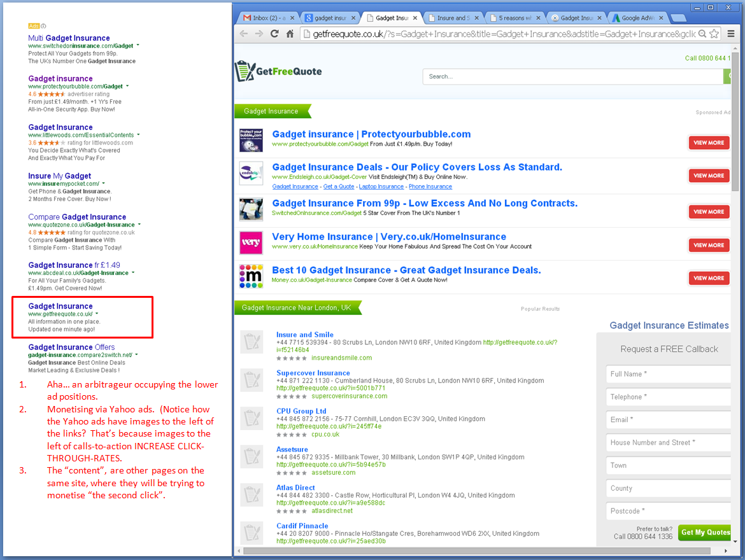This screenshot has width=745, height=560.
Task: Click the House Number and Street field
Action: (x=669, y=442)
